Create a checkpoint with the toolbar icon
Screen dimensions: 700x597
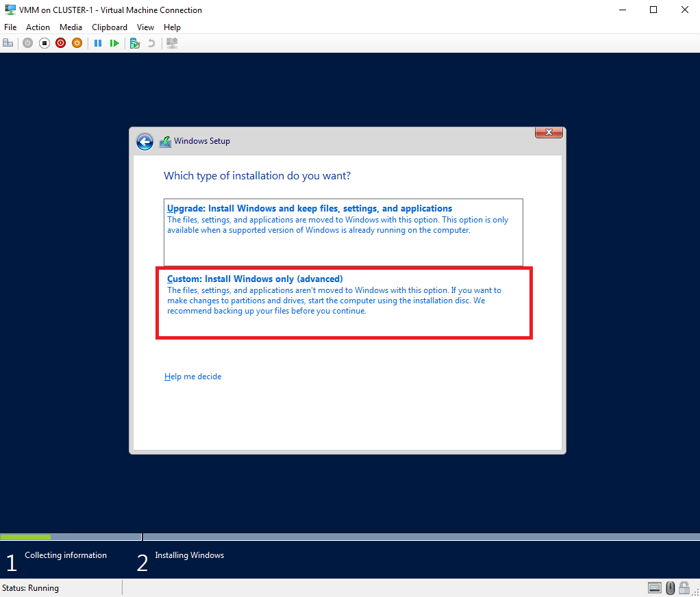(x=135, y=43)
